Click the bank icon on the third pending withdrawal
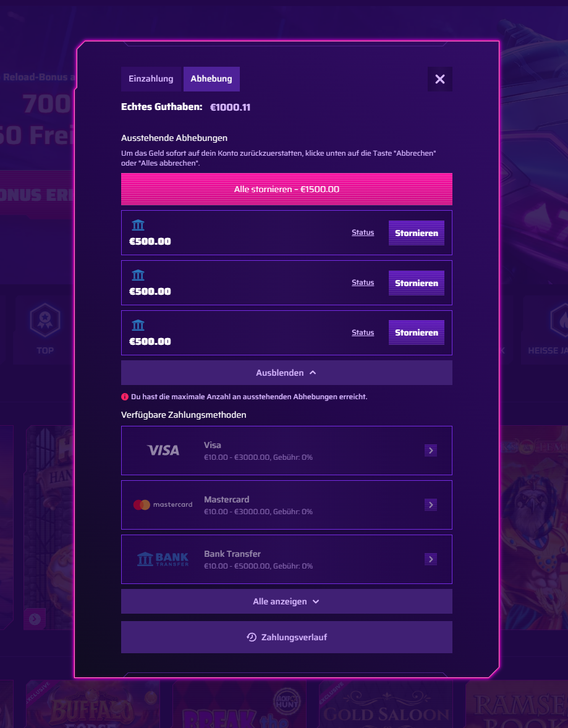Image resolution: width=568 pixels, height=728 pixels. [138, 325]
